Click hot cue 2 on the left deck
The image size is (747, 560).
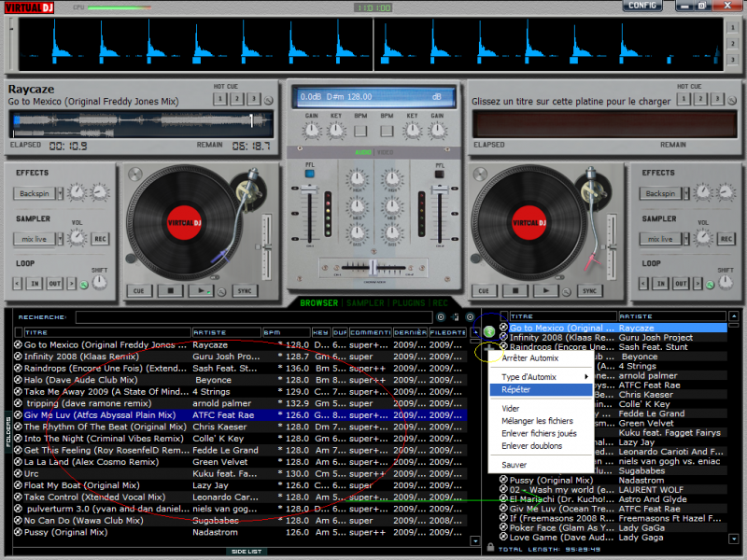coord(235,99)
